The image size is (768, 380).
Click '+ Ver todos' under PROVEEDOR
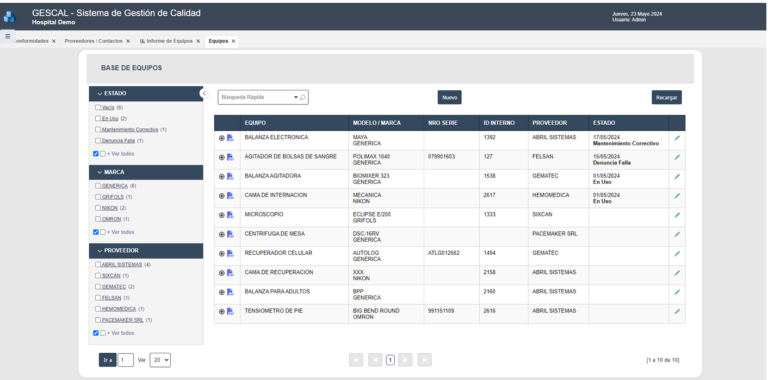pos(120,333)
